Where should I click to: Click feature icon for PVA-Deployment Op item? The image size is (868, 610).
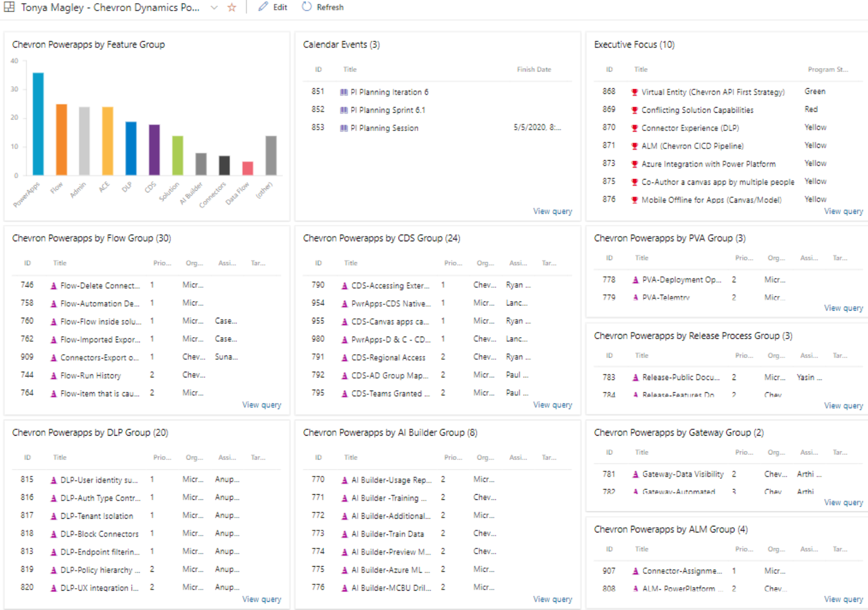click(x=636, y=280)
